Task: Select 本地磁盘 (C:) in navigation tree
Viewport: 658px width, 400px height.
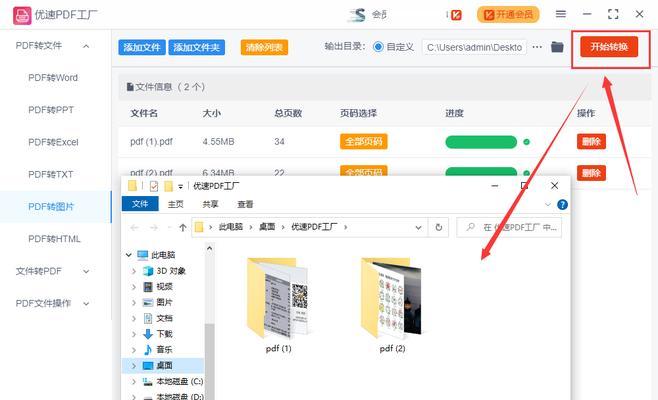Action: point(180,381)
